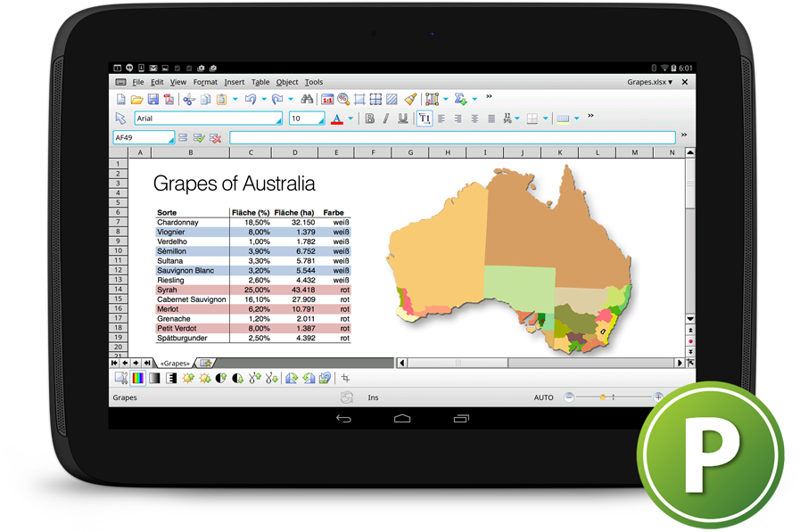Open the Find tool

click(x=306, y=99)
